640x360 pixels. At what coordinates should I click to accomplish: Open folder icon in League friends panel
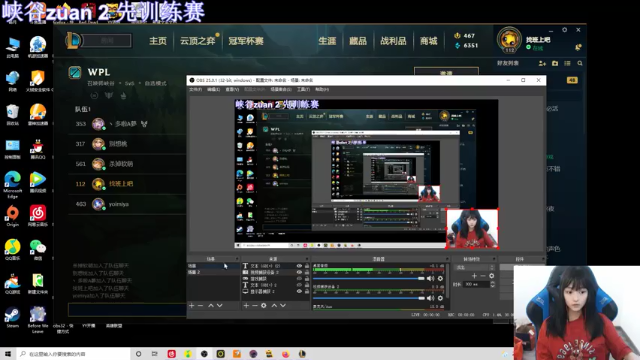click(x=555, y=63)
